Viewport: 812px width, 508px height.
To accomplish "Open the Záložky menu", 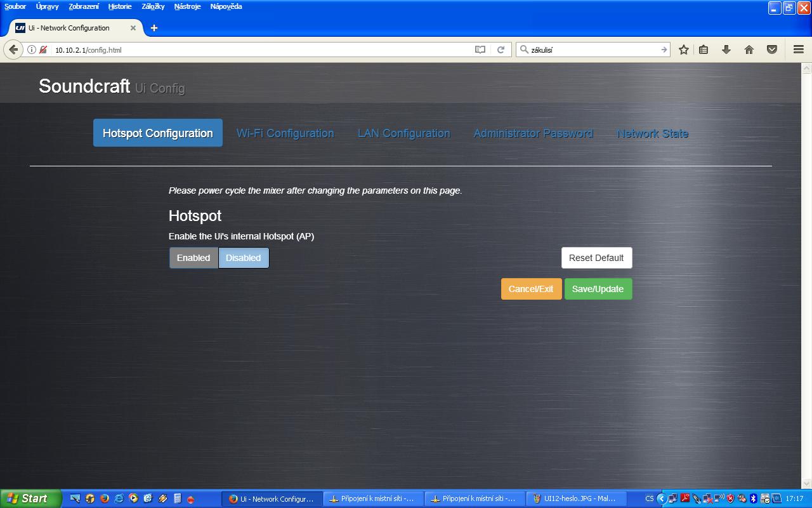I will [x=153, y=6].
